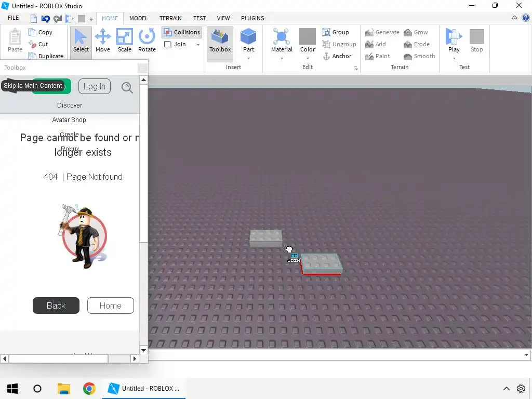
Task: Follow the Skip to Main Content link
Action: tap(33, 86)
